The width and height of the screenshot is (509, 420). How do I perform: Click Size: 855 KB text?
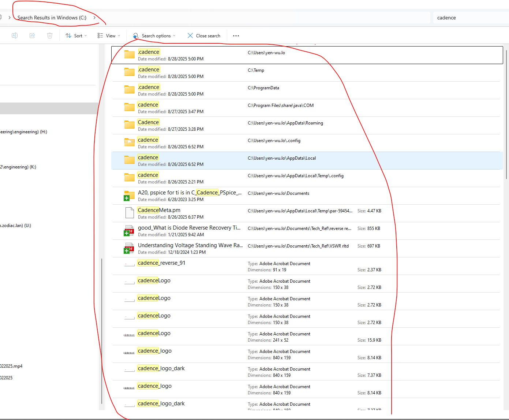pyautogui.click(x=369, y=228)
